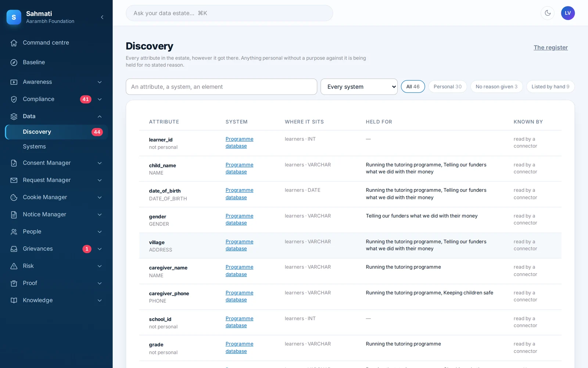
Task: Expand the Awareness section chevron
Action: click(100, 82)
